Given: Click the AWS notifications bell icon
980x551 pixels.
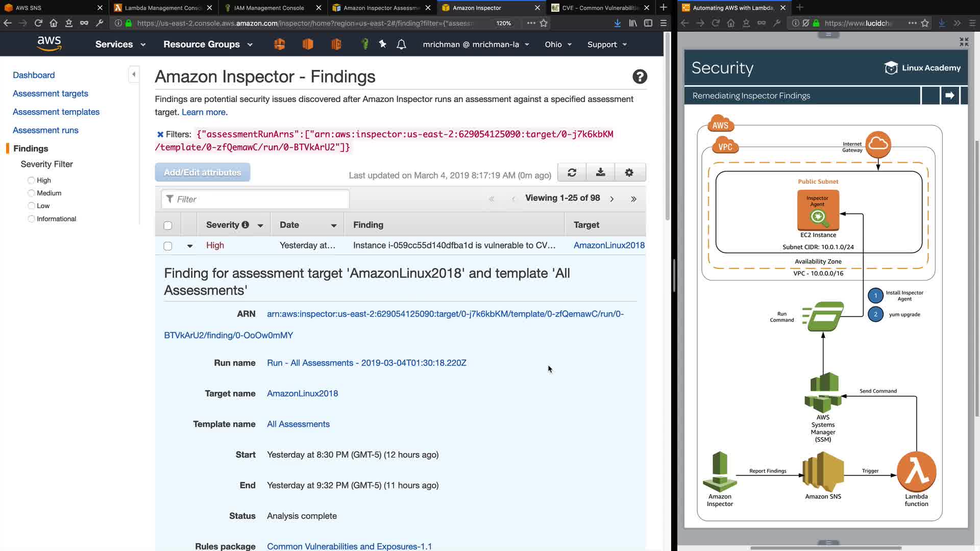Looking at the screenshot, I should click(x=401, y=44).
